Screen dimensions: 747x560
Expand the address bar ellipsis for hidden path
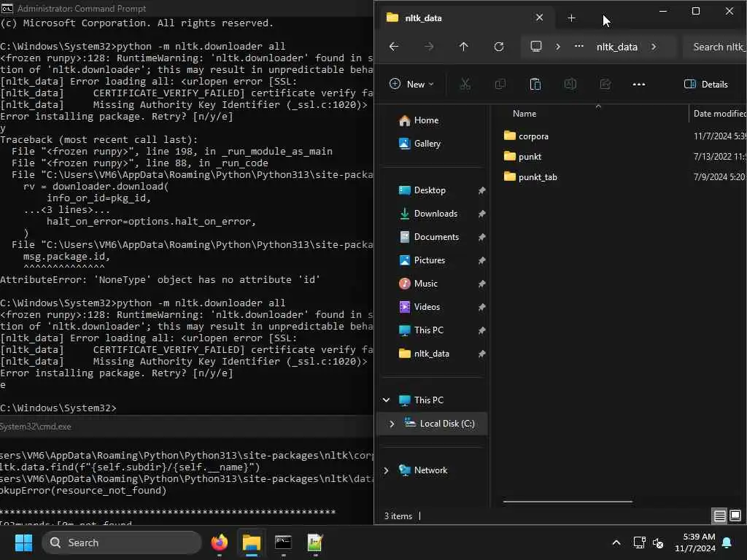click(x=578, y=47)
